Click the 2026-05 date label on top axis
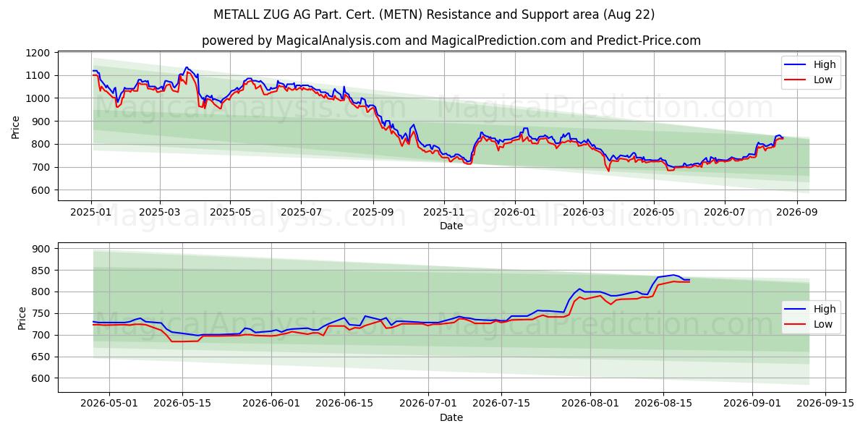The width and height of the screenshot is (868, 434). click(x=655, y=213)
